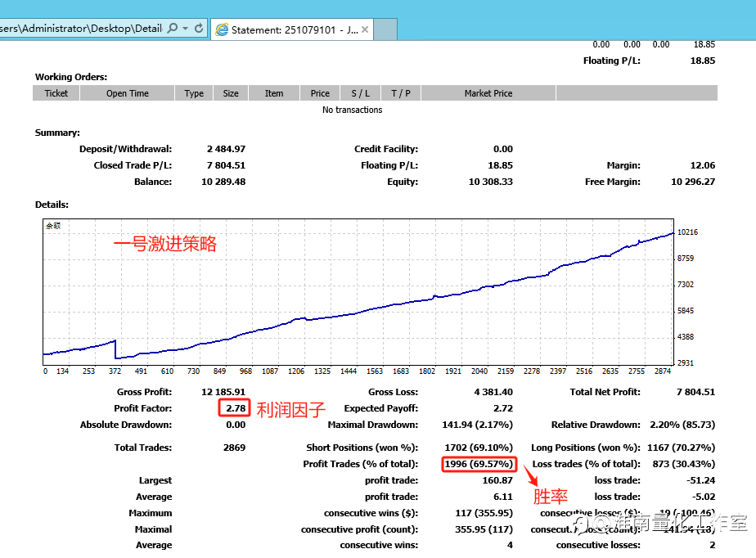This screenshot has width=756, height=558.
Task: Click Maximal Drawdown value 141.94 (2.17%)
Action: click(x=477, y=425)
